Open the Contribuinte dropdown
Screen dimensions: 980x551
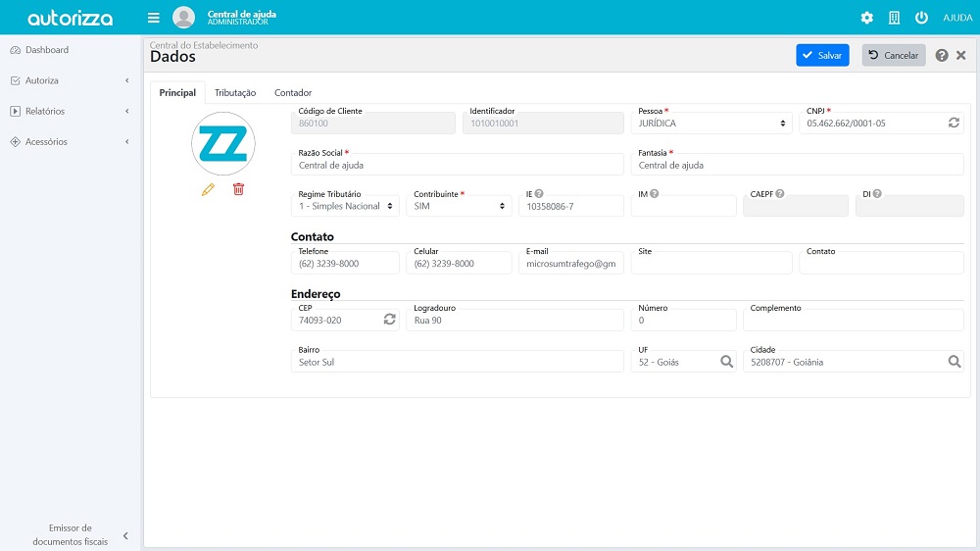coord(458,207)
